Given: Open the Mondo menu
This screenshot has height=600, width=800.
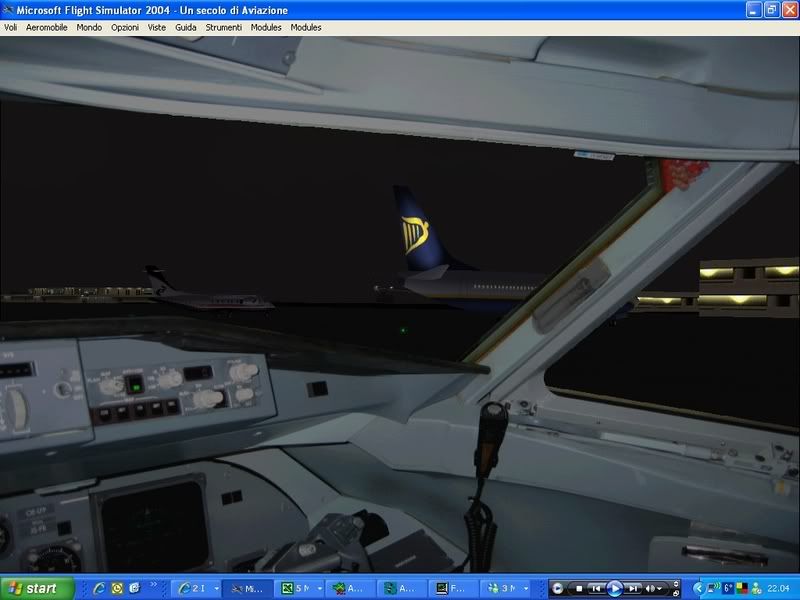Looking at the screenshot, I should (x=89, y=28).
